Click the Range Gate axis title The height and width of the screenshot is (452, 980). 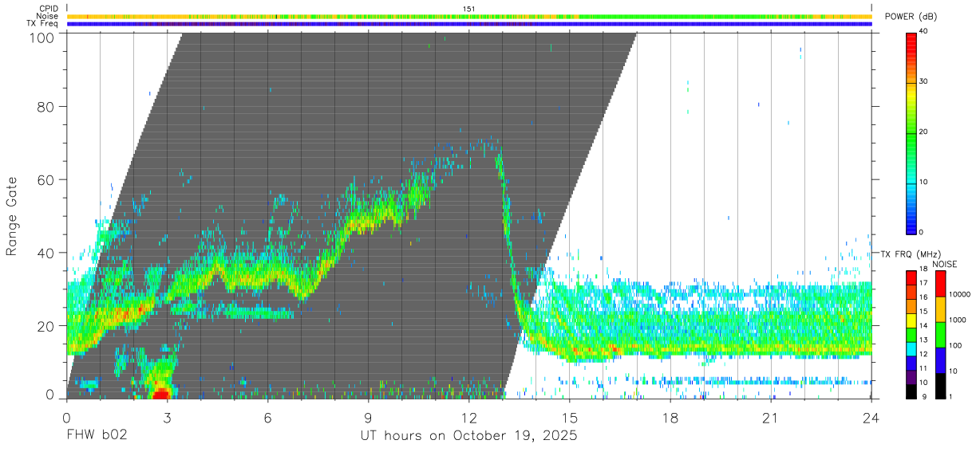pyautogui.click(x=12, y=216)
